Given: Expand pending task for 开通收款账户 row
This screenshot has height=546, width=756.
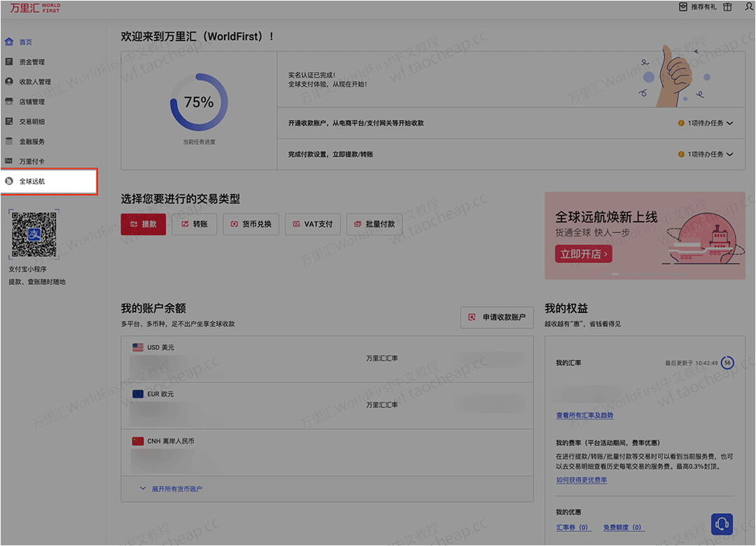Looking at the screenshot, I should point(706,123).
